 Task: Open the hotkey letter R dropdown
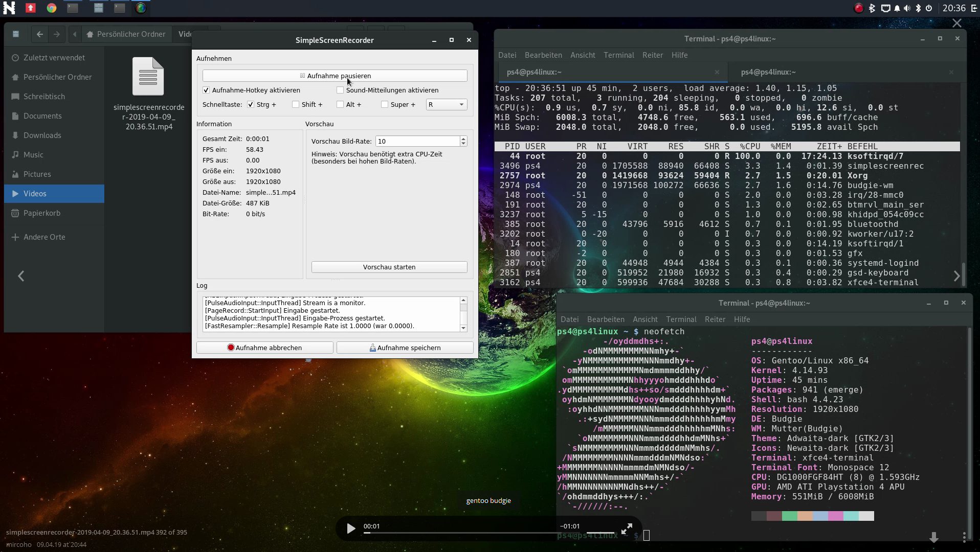pos(446,105)
